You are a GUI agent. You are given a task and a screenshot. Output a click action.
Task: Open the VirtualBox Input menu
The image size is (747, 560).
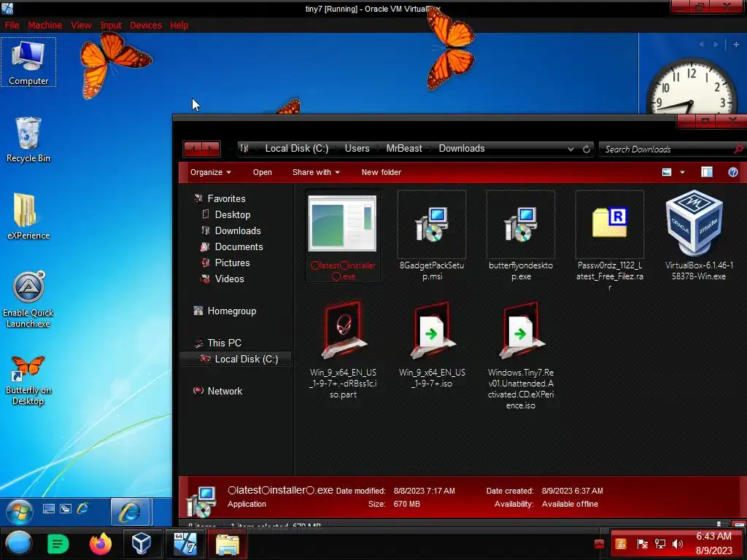pos(111,26)
